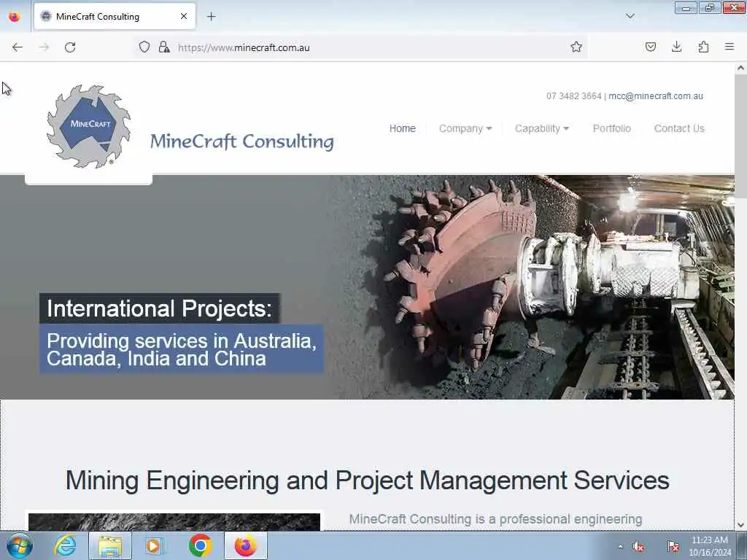Viewport: 747px width, 560px height.
Task: Expand the Company dropdown menu
Action: click(x=465, y=128)
